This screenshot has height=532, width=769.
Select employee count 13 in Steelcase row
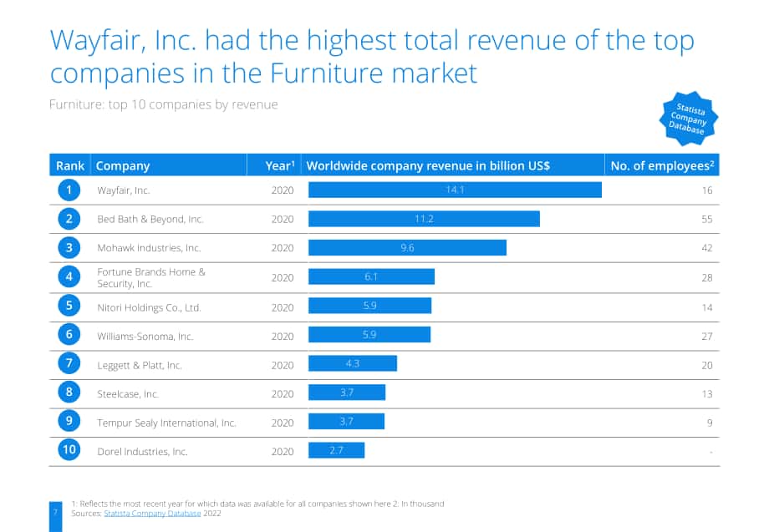click(706, 394)
